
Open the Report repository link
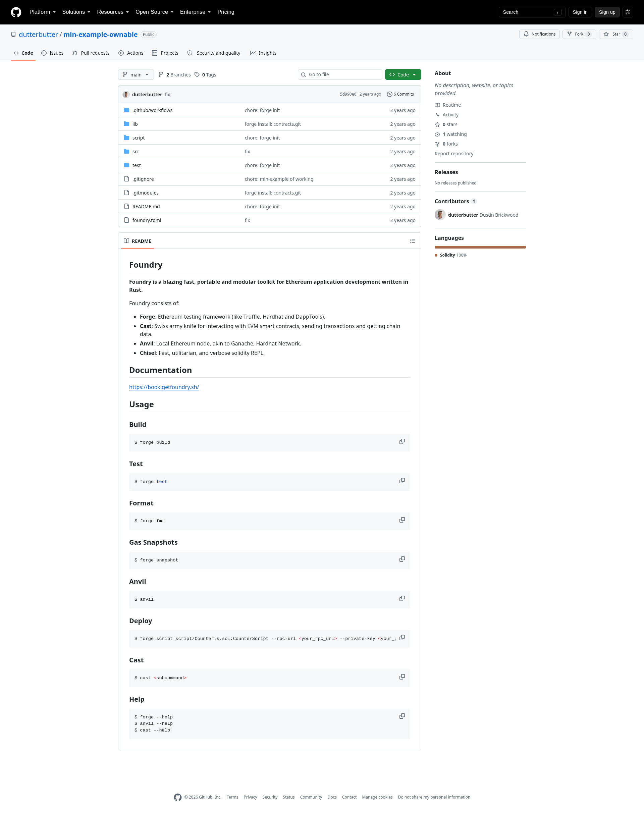(x=454, y=154)
